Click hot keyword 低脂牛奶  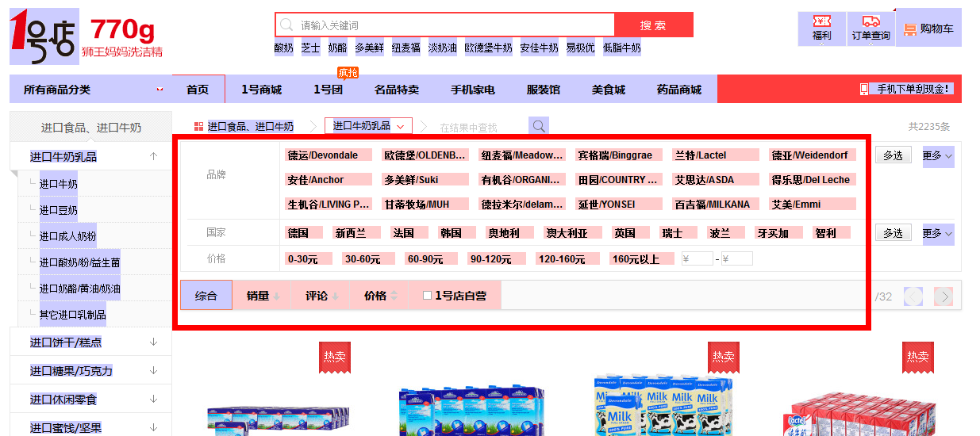click(x=621, y=48)
